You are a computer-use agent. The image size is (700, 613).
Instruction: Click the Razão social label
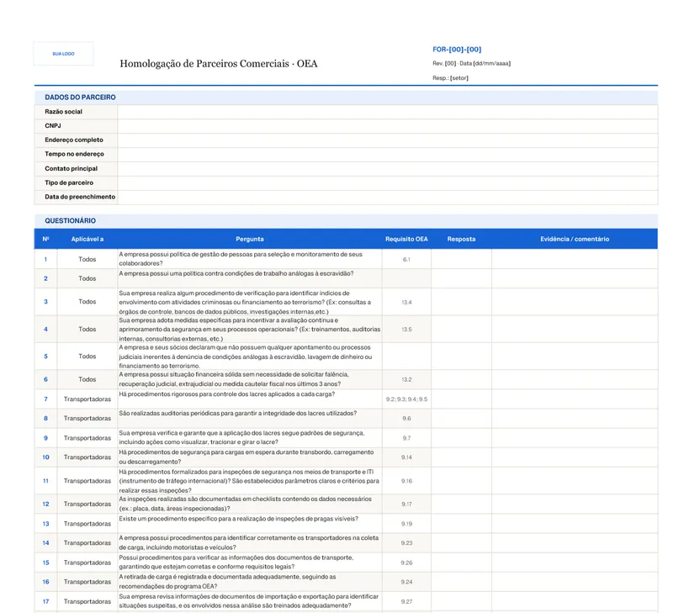tap(63, 112)
